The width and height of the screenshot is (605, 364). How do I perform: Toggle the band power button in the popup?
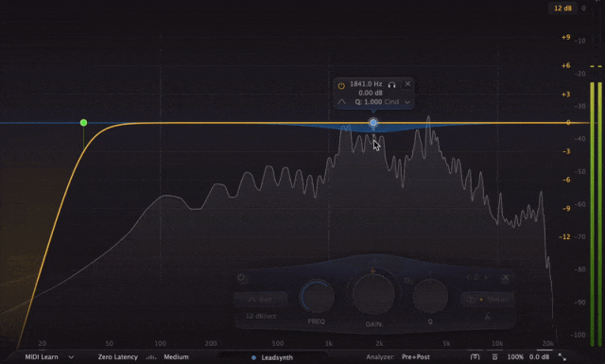341,86
